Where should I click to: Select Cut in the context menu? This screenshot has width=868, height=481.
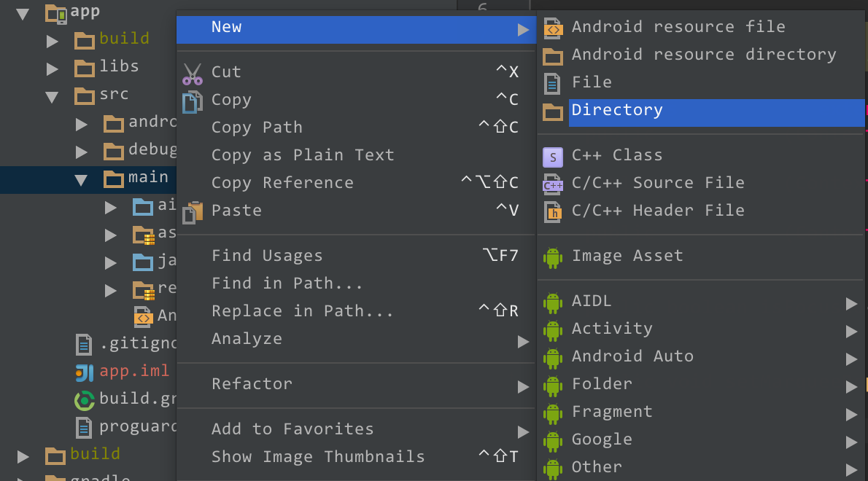click(356, 72)
